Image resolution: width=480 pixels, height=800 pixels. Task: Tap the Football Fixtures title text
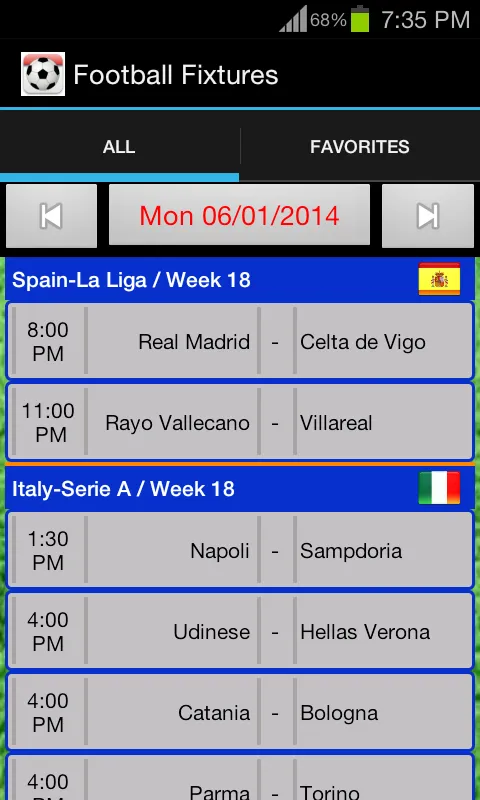176,75
